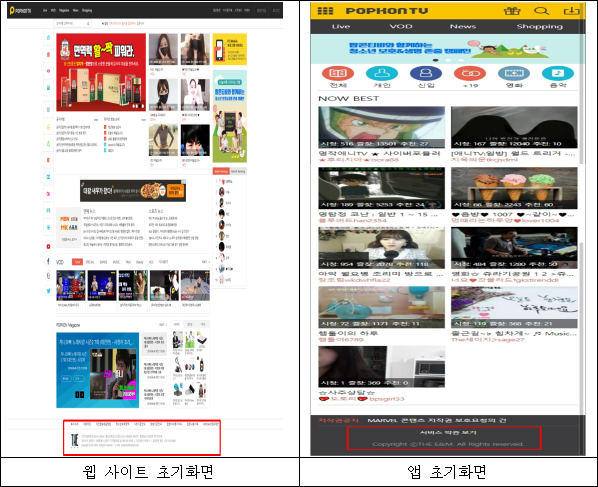Select the +19 category icon in the app

pos(470,73)
